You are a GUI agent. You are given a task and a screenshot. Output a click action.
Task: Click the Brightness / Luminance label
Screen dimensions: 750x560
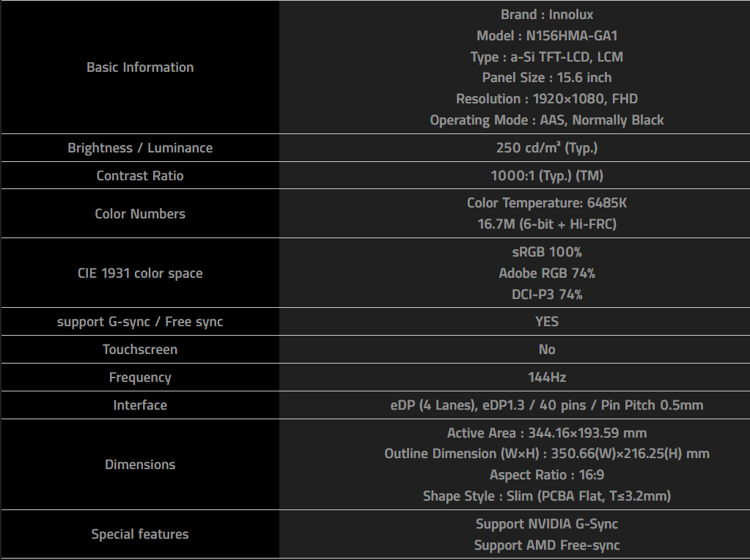tap(140, 148)
